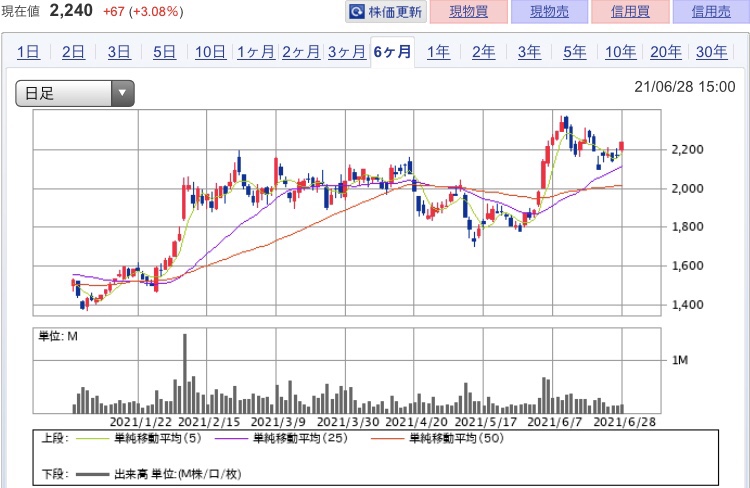The image size is (750, 488).
Task: Select the 5日 period tab
Action: point(164,52)
